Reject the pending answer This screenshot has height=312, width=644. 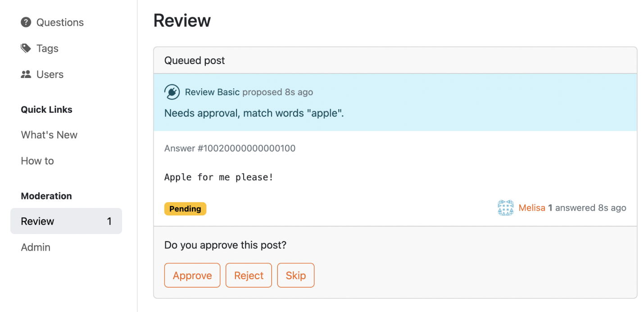pyautogui.click(x=249, y=275)
